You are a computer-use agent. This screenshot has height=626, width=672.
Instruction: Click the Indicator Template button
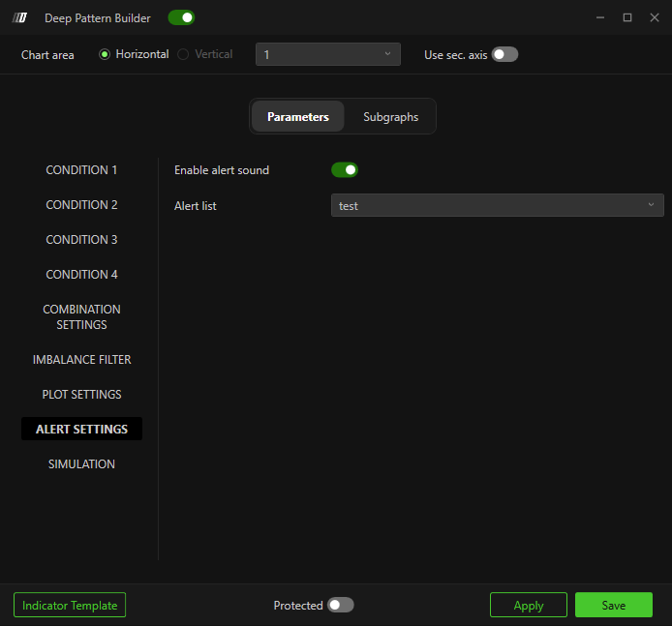[70, 606]
